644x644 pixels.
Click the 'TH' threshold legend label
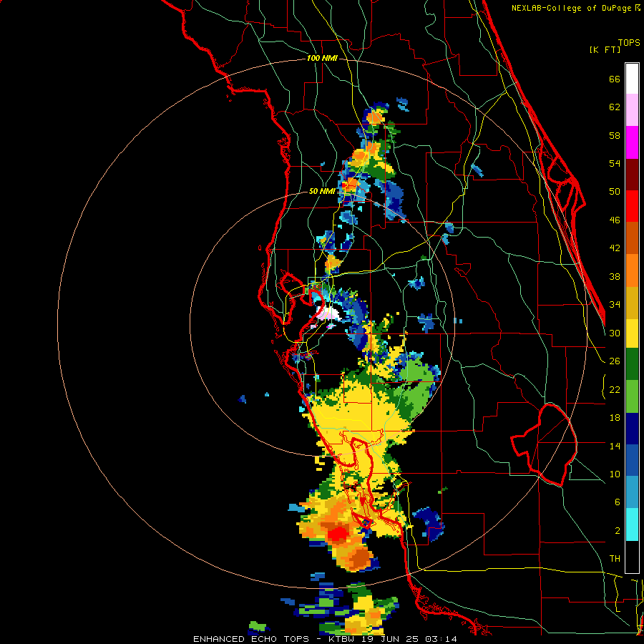[615, 559]
